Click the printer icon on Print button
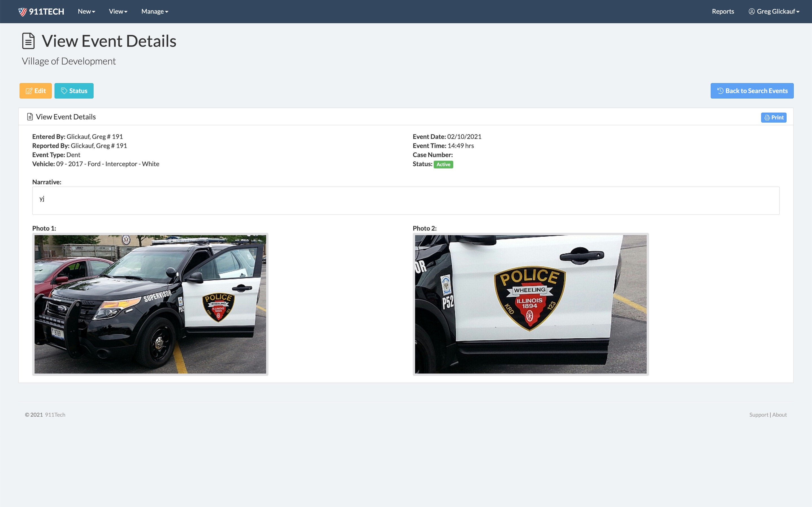This screenshot has width=812, height=507. pyautogui.click(x=767, y=118)
